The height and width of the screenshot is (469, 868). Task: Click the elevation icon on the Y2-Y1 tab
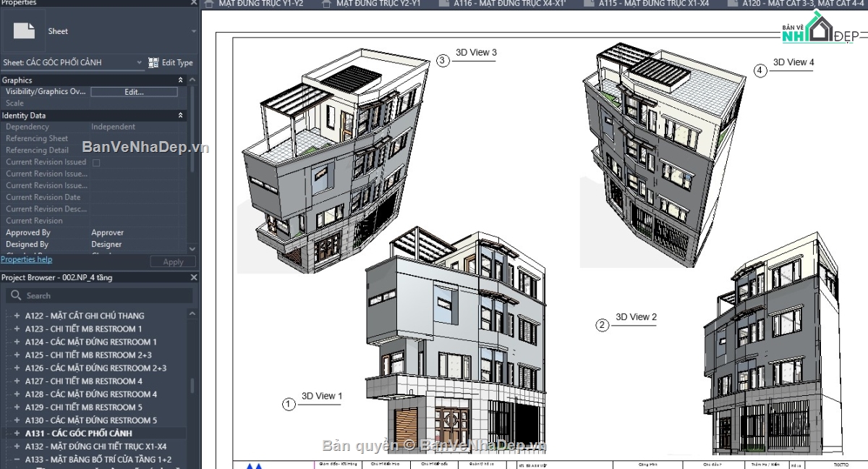pos(326,4)
